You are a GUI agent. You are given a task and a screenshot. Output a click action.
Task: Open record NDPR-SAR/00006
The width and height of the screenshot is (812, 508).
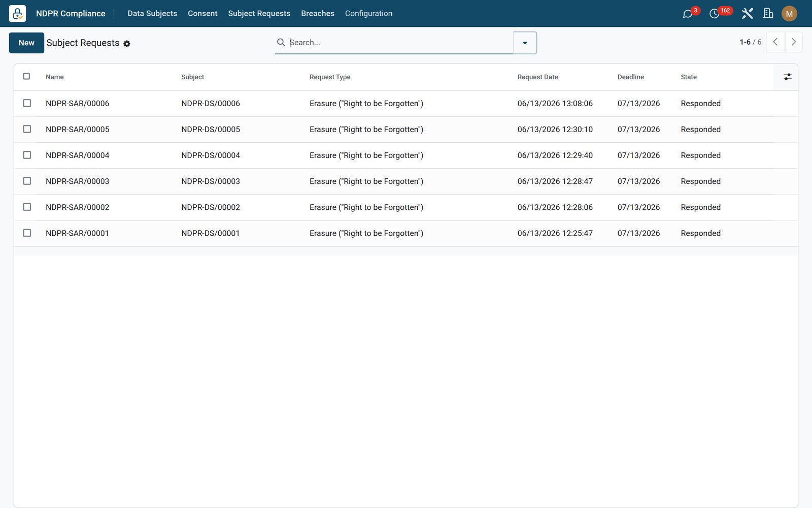[x=77, y=104]
